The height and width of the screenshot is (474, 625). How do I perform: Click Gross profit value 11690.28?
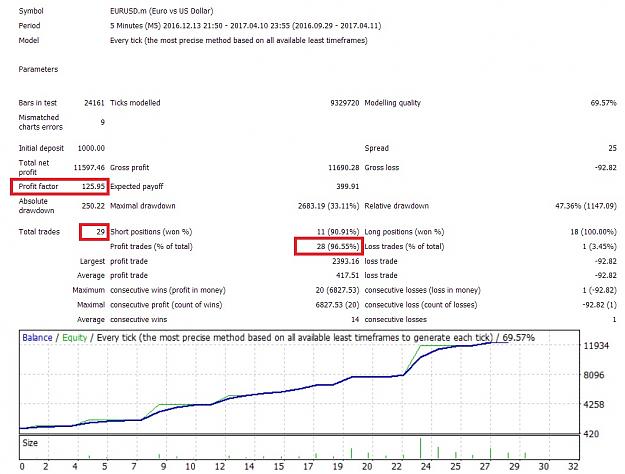344,167
